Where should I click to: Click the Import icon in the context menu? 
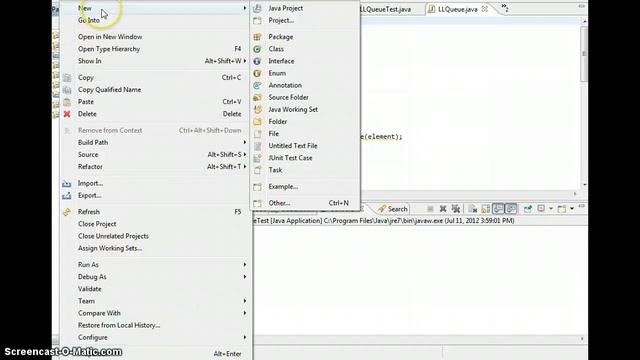coord(67,184)
